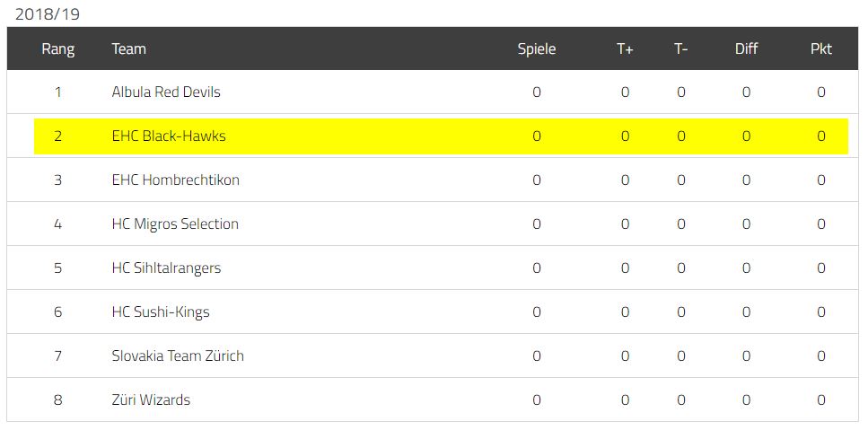This screenshot has height=430, width=868.
Task: Click the Spiele column header
Action: [537, 48]
